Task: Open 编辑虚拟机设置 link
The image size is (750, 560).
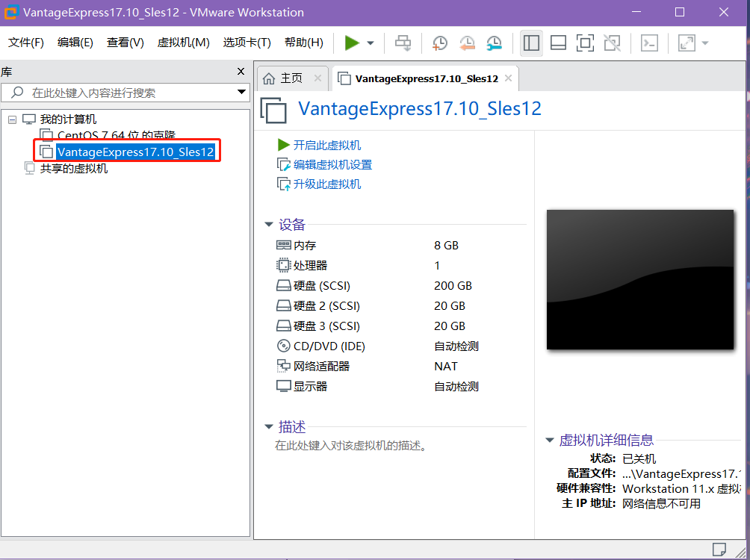Action: (325, 166)
